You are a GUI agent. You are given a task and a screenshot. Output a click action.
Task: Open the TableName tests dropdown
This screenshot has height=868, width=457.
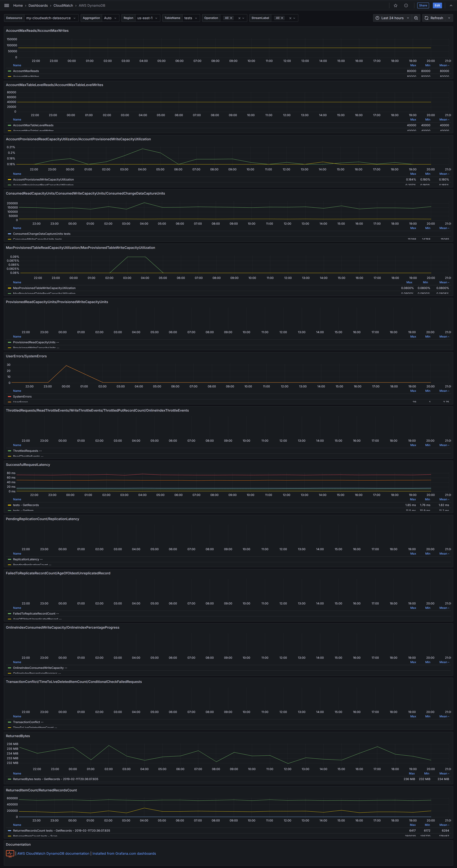click(x=191, y=18)
